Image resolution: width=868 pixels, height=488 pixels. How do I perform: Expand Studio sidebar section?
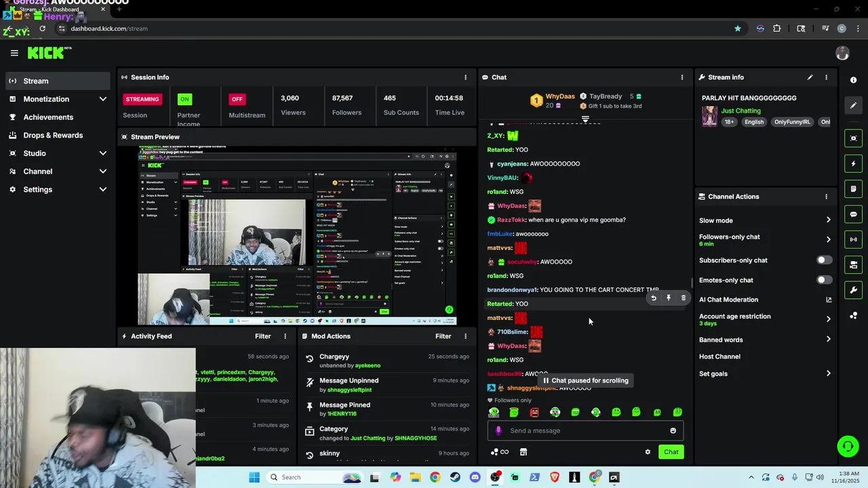(x=103, y=153)
